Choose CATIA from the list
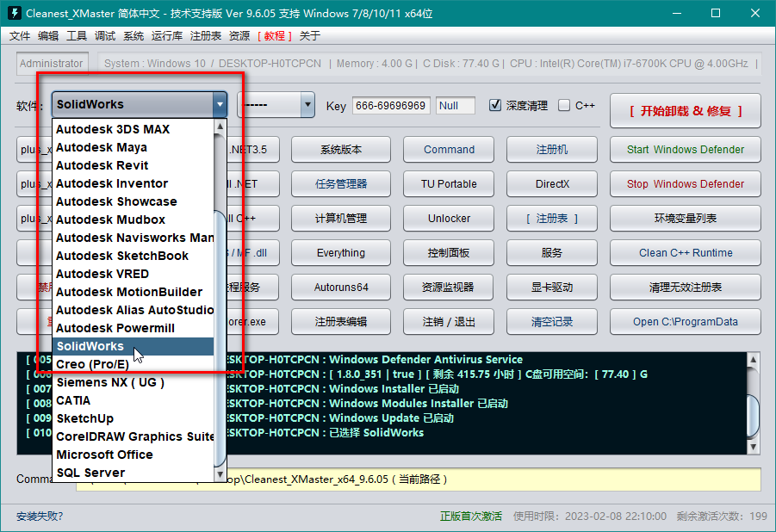The image size is (776, 532). click(x=133, y=400)
